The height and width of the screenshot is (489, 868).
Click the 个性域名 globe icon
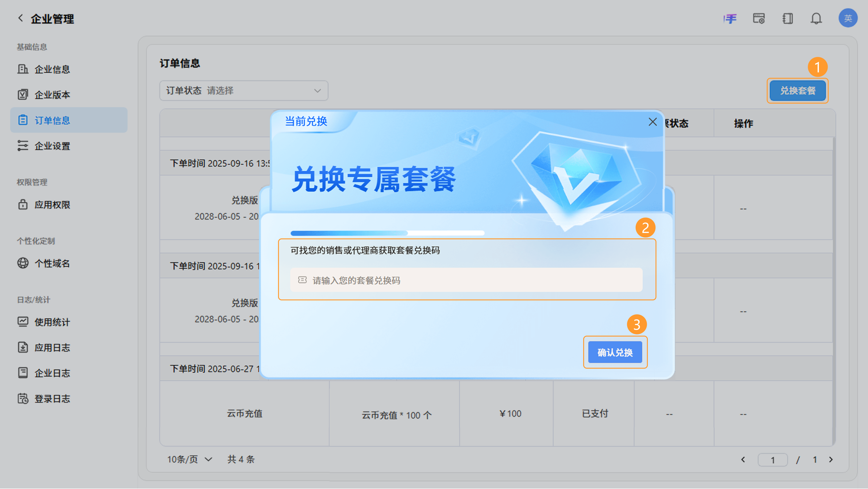point(23,263)
